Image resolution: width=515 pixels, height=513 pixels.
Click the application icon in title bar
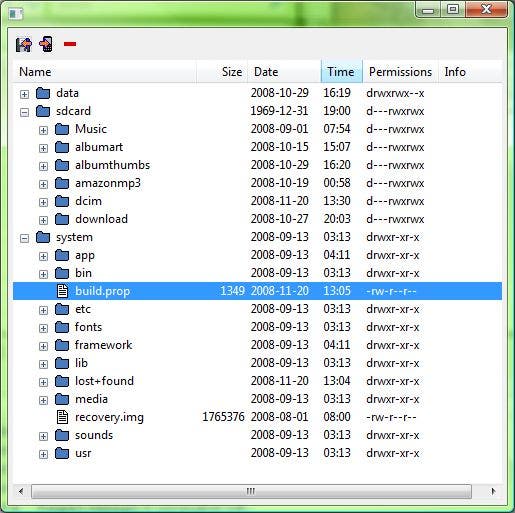(x=16, y=14)
